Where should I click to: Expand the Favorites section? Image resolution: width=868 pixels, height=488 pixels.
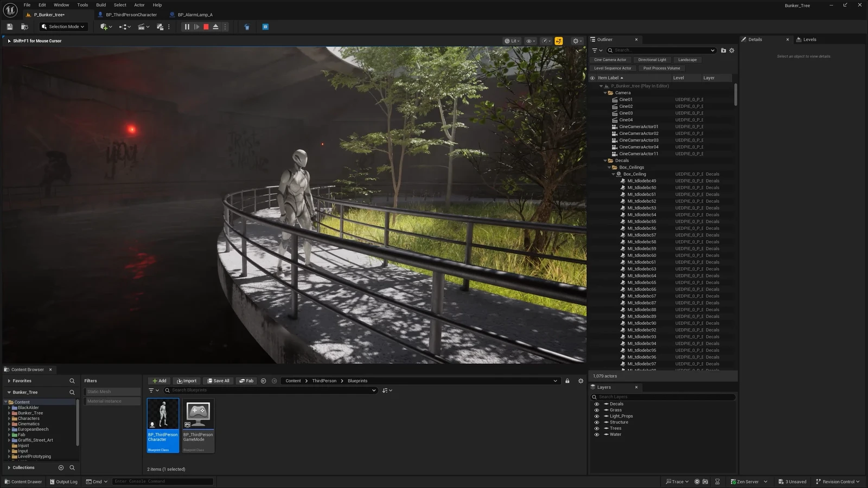click(x=9, y=381)
